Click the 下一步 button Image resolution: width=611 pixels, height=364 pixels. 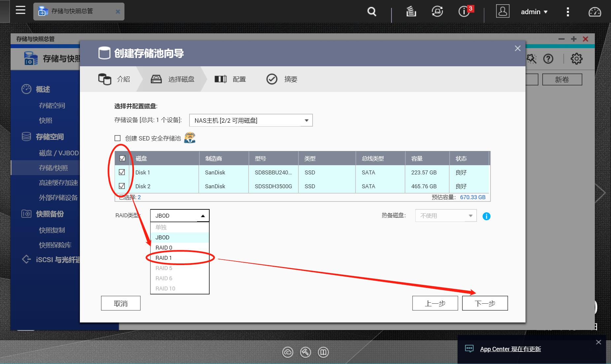485,303
